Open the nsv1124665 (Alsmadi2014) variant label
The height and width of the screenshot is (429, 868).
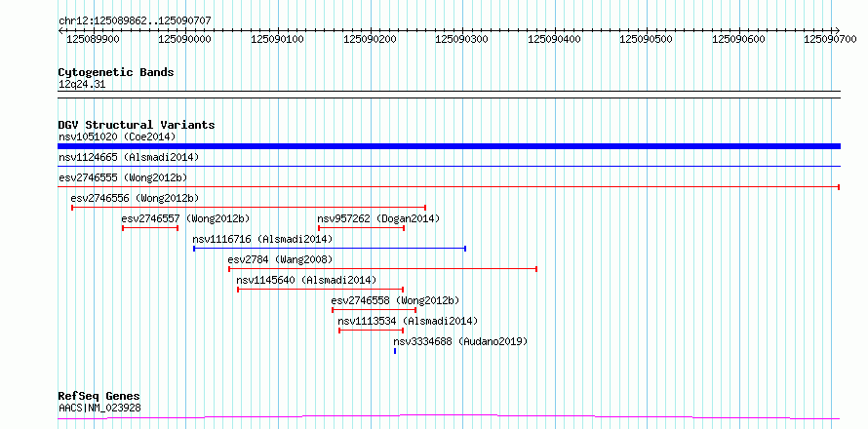(x=129, y=157)
